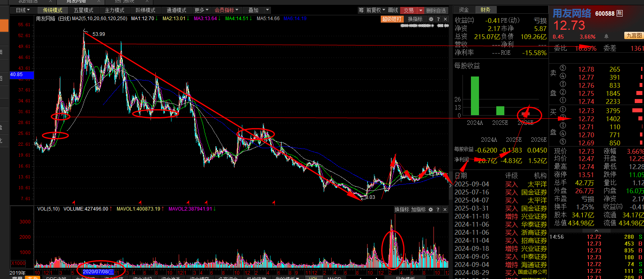This screenshot has width=644, height=279.
Task: Close the VOL indicator panel
Action: [445, 210]
